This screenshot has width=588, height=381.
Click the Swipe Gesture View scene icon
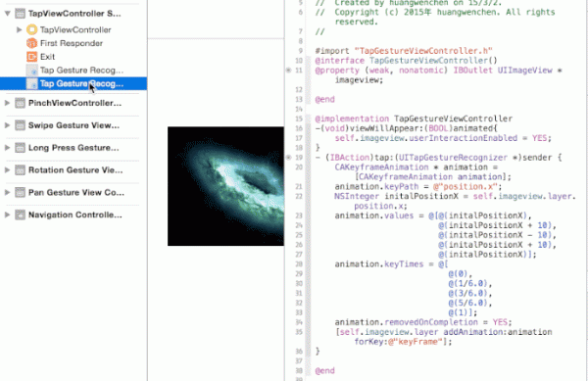(x=20, y=125)
